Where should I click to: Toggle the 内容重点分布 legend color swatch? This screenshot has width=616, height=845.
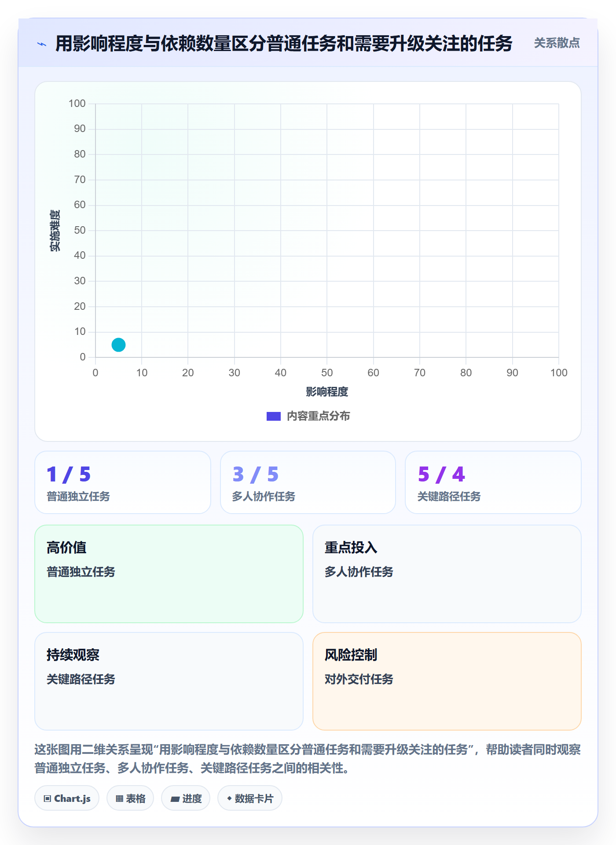click(274, 416)
